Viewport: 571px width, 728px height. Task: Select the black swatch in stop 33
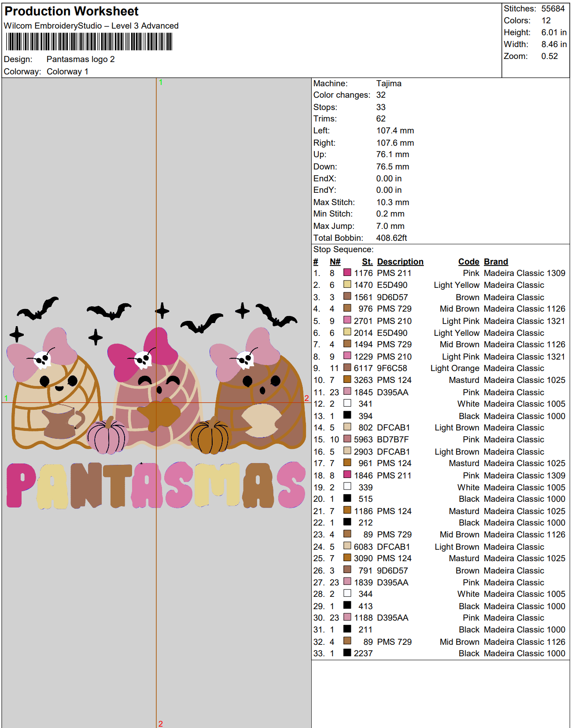(x=347, y=653)
